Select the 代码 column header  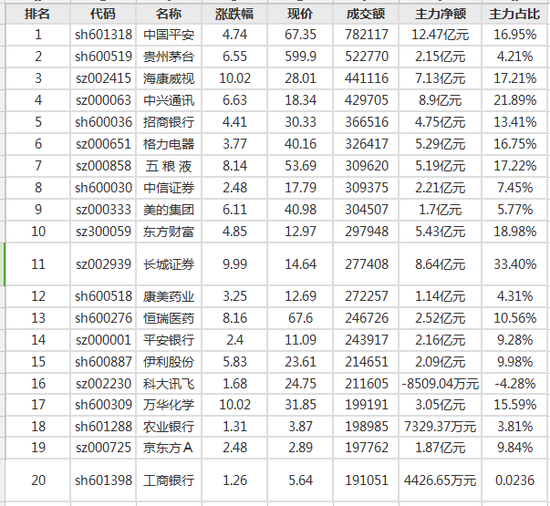pos(103,14)
